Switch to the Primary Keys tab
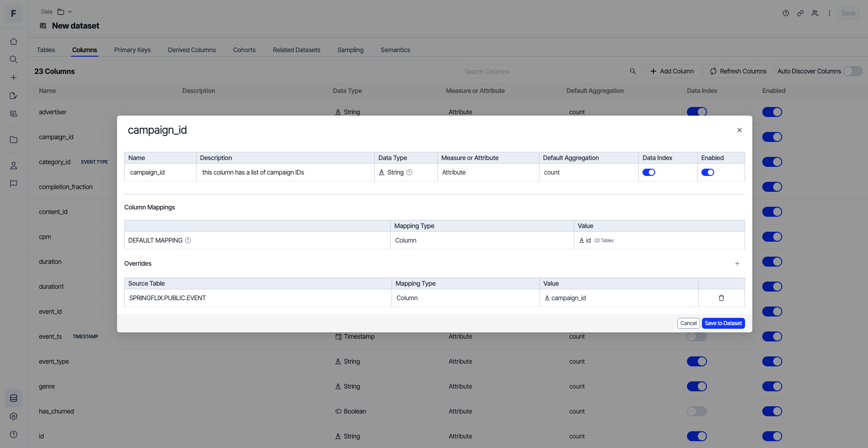Image resolution: width=868 pixels, height=448 pixels. (x=132, y=50)
